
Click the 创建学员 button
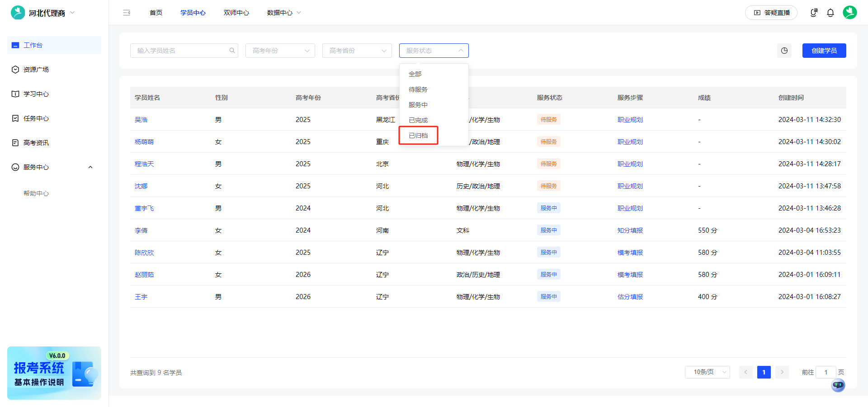point(824,51)
